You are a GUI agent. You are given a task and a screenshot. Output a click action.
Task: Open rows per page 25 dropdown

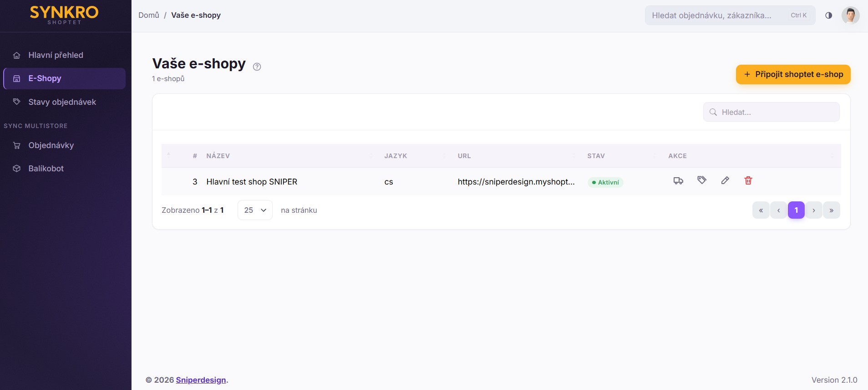pos(255,210)
